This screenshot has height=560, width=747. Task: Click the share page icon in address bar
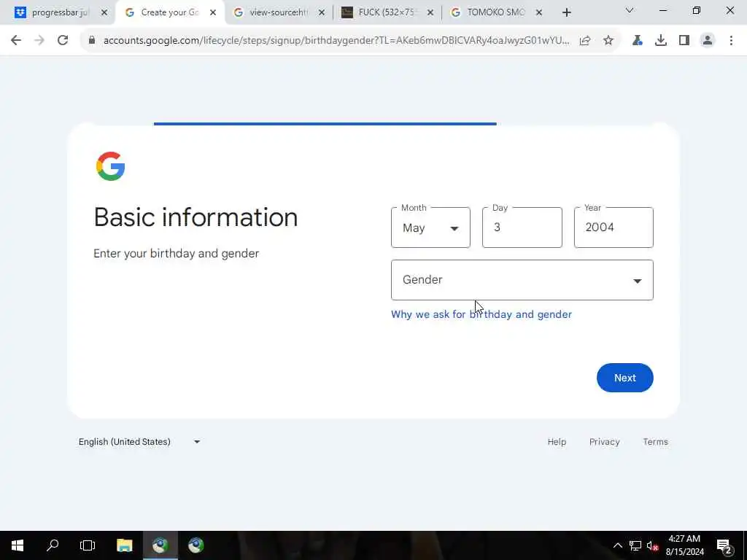(585, 41)
